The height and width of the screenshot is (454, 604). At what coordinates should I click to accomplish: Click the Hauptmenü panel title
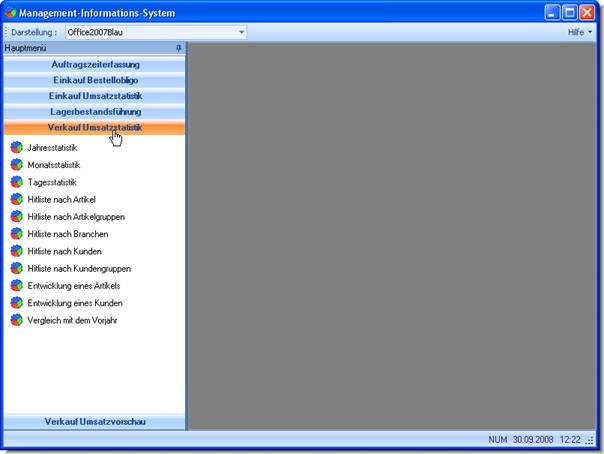pyautogui.click(x=25, y=48)
